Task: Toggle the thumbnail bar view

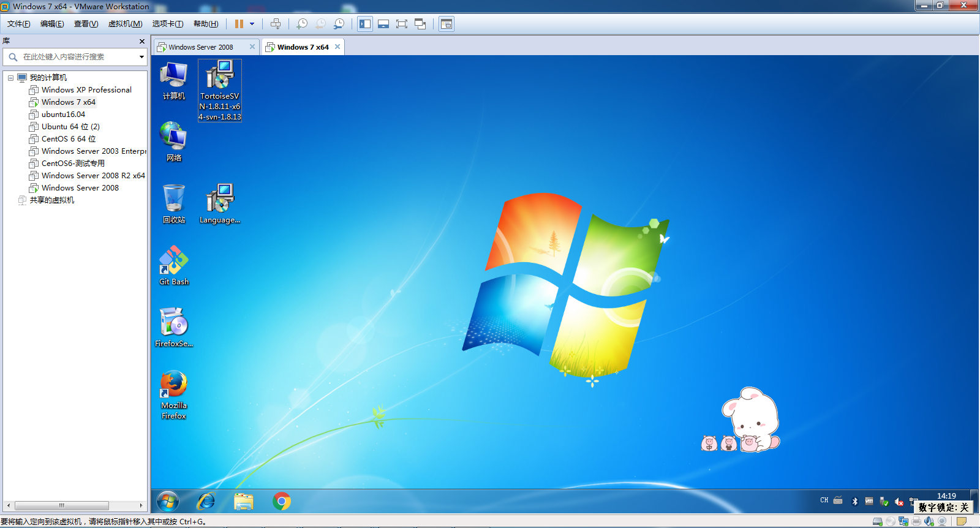Action: click(383, 24)
